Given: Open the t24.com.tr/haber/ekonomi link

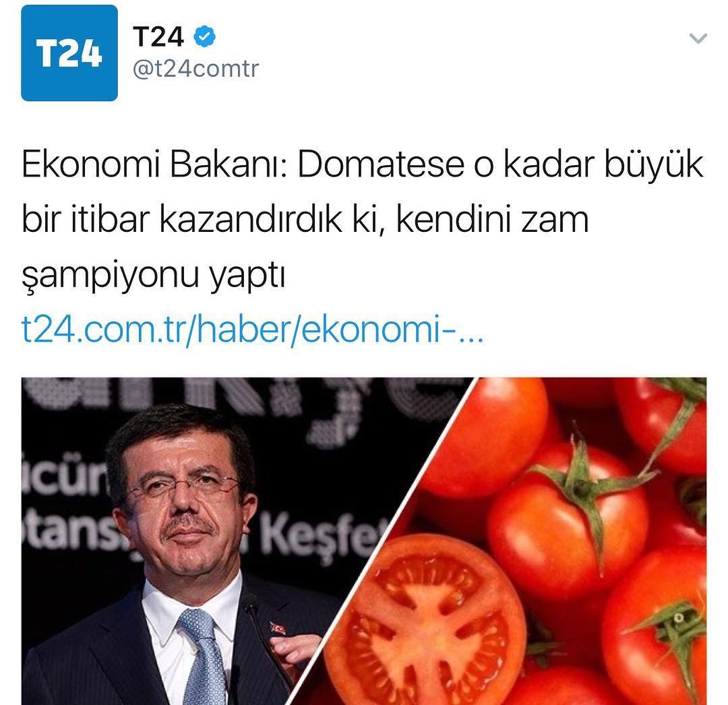Looking at the screenshot, I should (253, 330).
